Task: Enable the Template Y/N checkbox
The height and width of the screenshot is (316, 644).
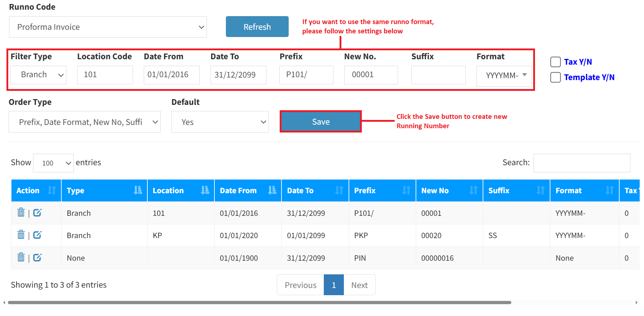Action: click(555, 77)
